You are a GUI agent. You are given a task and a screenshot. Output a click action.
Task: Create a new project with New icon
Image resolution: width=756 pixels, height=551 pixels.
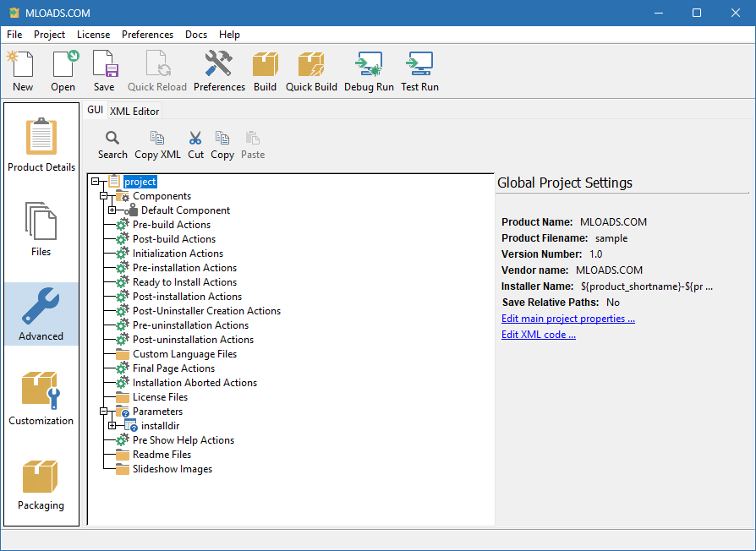[23, 64]
